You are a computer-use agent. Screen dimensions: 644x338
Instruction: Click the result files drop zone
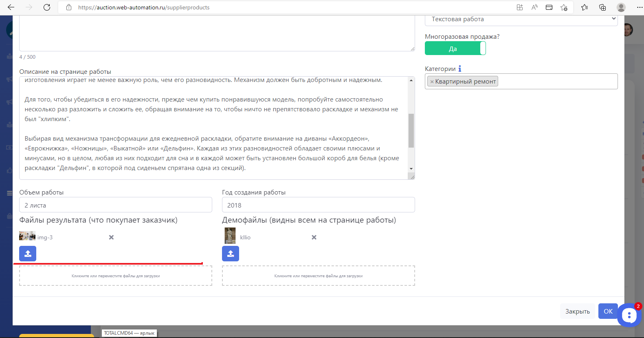tap(116, 276)
